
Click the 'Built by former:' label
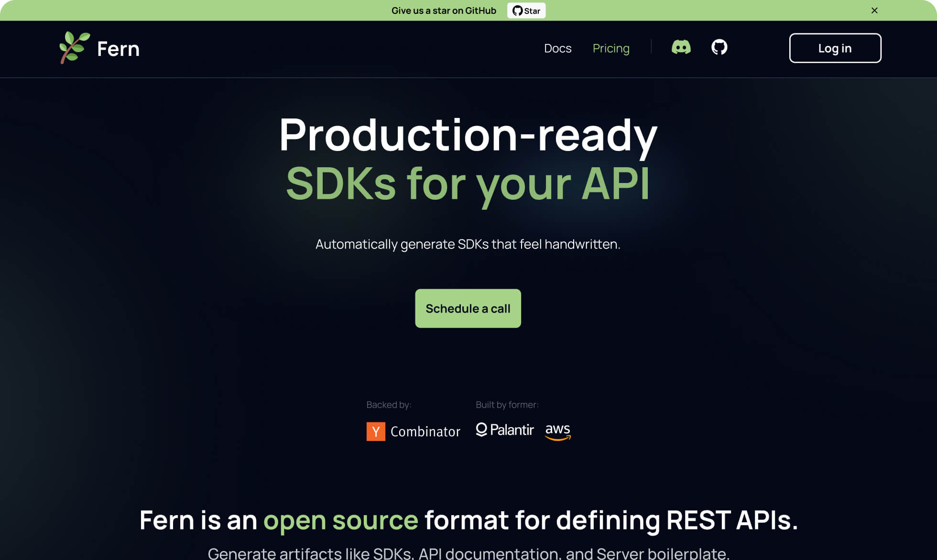click(507, 405)
